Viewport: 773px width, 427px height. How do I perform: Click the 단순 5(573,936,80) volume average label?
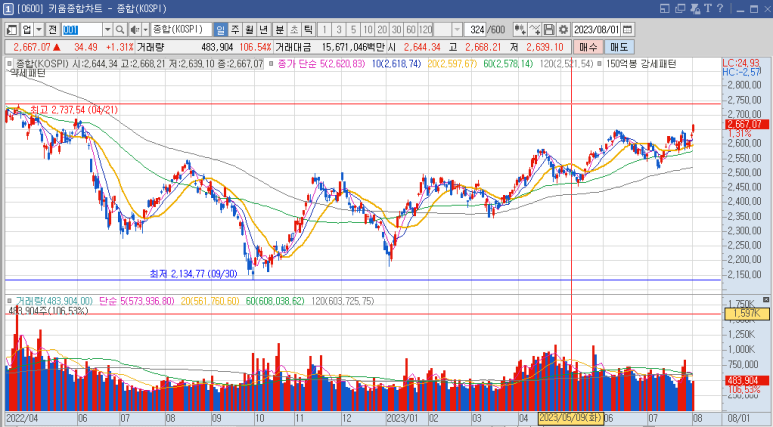point(137,301)
